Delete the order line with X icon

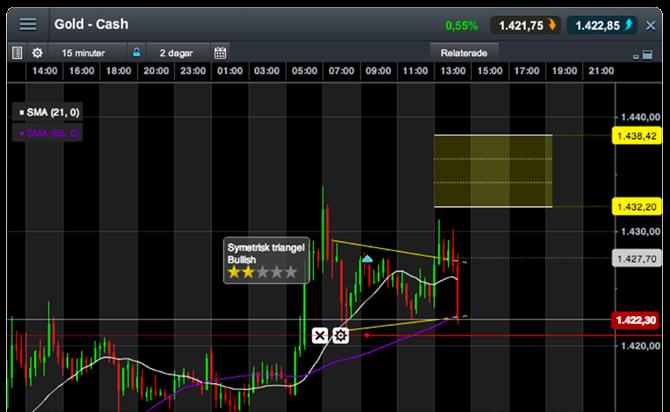click(320, 335)
